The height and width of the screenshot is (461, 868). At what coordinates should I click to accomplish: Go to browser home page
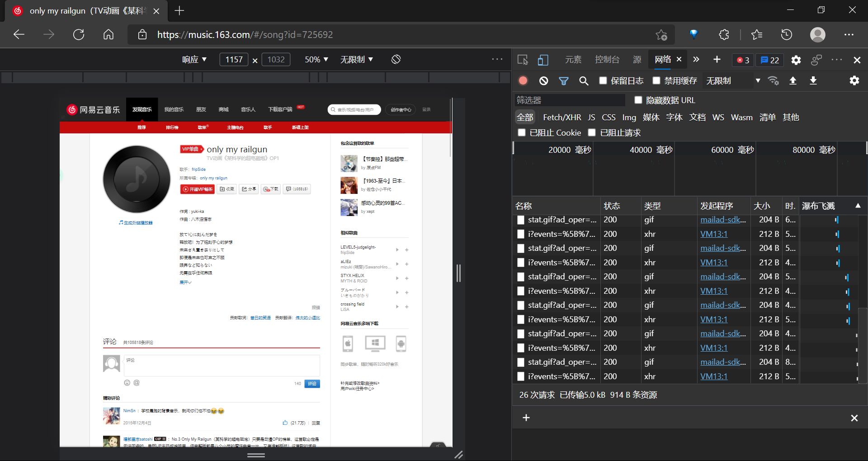coord(108,34)
